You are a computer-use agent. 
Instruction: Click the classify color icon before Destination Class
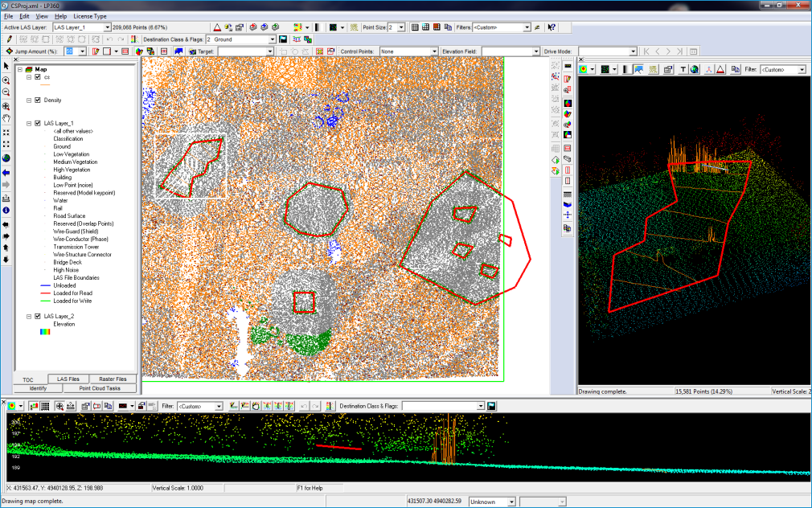[x=134, y=39]
